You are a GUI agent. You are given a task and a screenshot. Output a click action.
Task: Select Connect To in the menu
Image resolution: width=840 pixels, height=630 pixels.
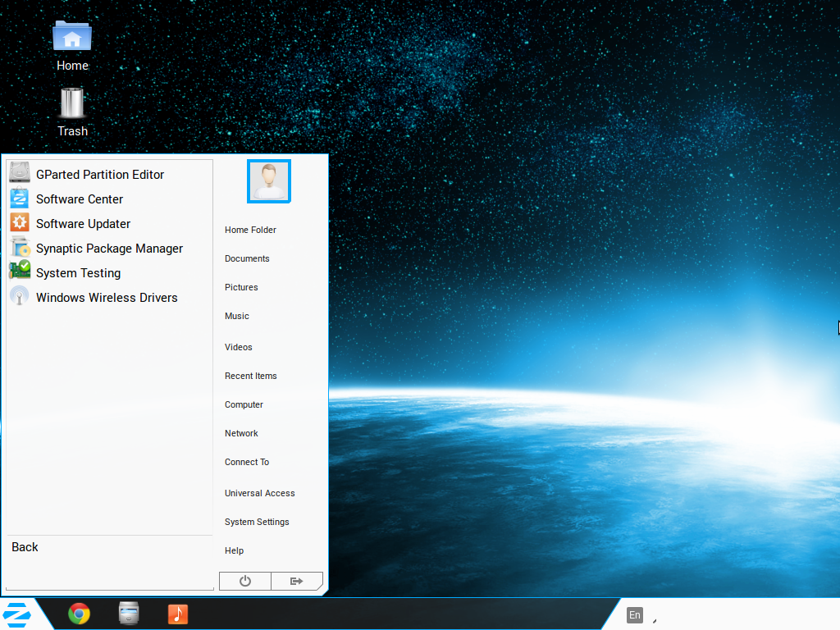pyautogui.click(x=246, y=462)
